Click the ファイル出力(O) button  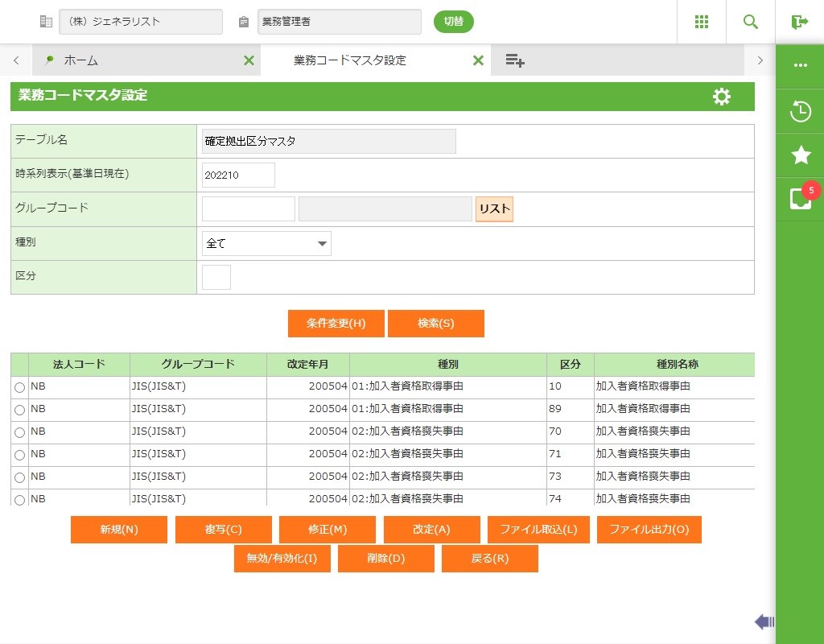click(x=649, y=530)
